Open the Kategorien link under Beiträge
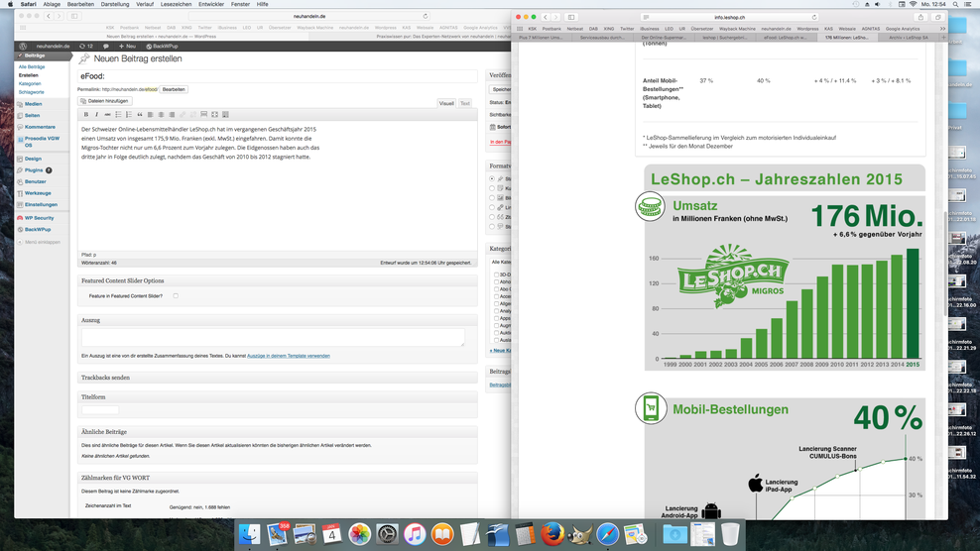This screenshot has width=980, height=551. click(x=30, y=83)
